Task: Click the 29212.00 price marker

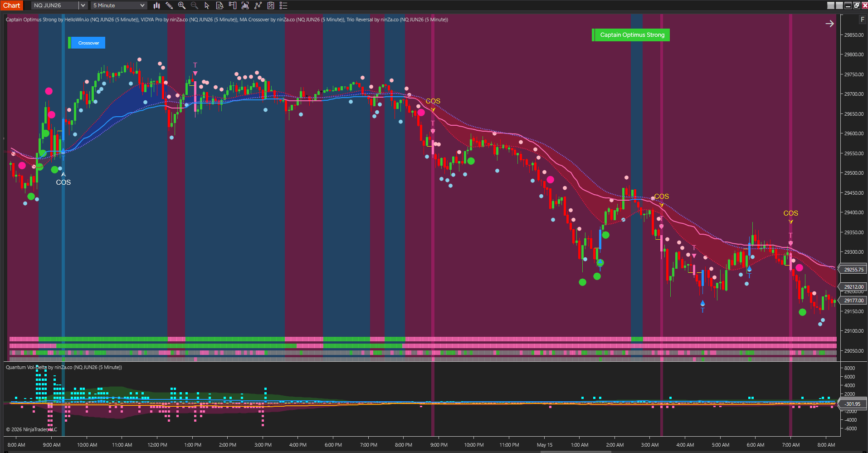Action: tap(853, 287)
